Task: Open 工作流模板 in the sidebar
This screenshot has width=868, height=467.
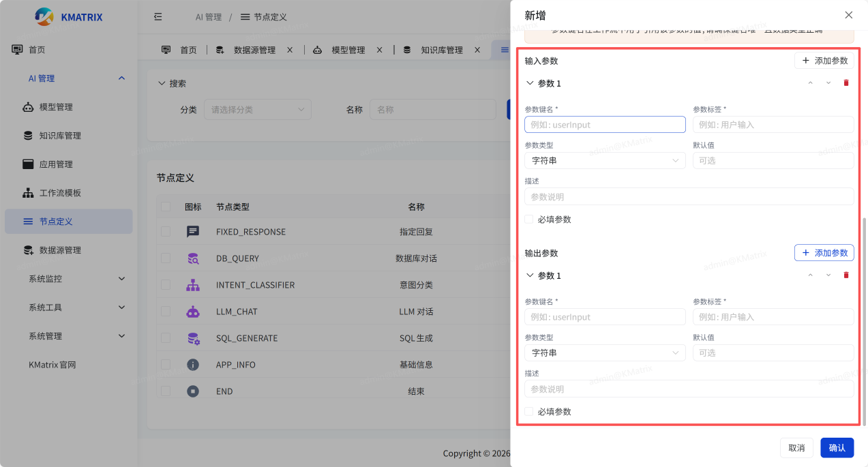Action: click(x=60, y=193)
